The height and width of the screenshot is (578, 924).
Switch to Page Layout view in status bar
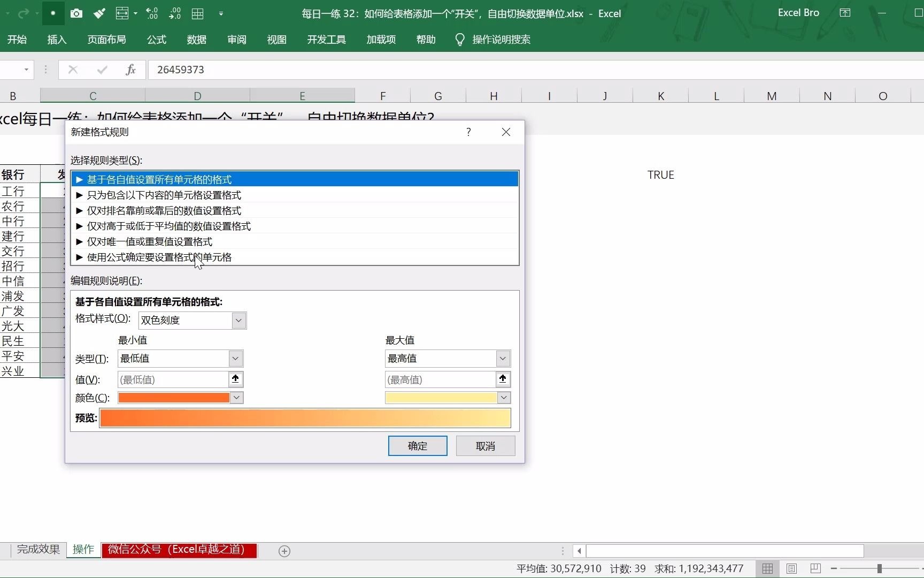pos(791,568)
